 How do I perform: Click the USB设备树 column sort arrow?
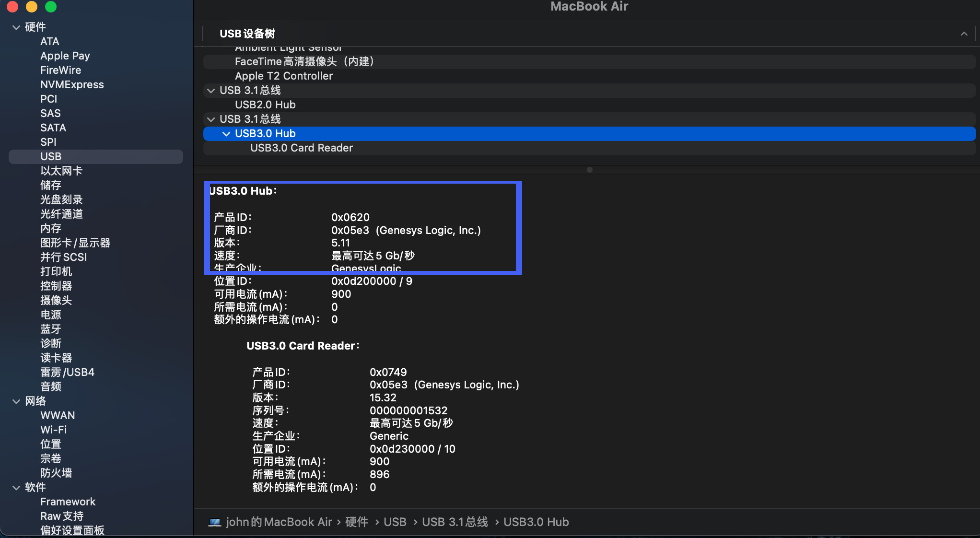coord(964,34)
